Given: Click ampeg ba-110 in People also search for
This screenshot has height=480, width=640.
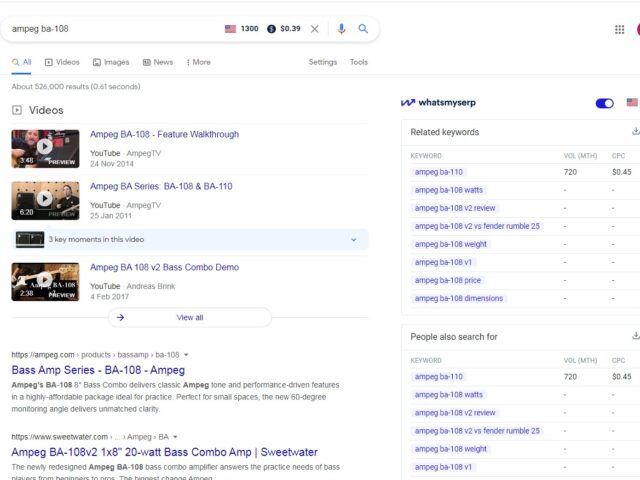Looking at the screenshot, I should point(439,376).
